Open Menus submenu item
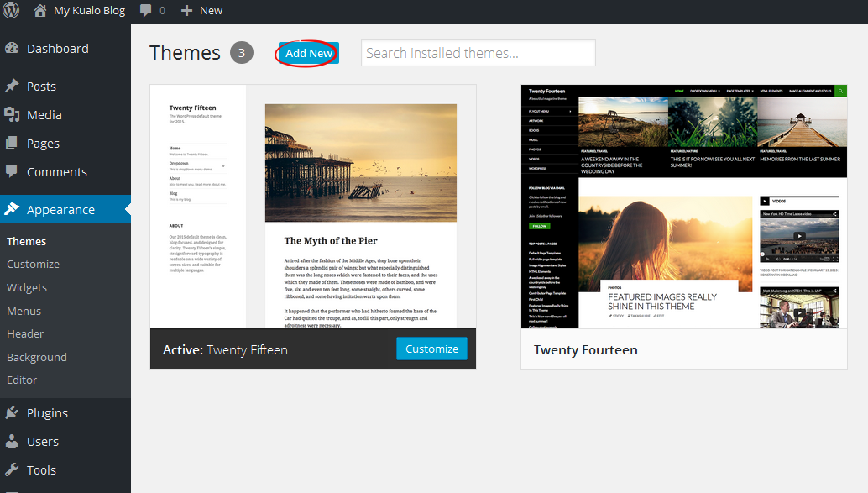Screen dimensions: 868x493 pos(24,311)
